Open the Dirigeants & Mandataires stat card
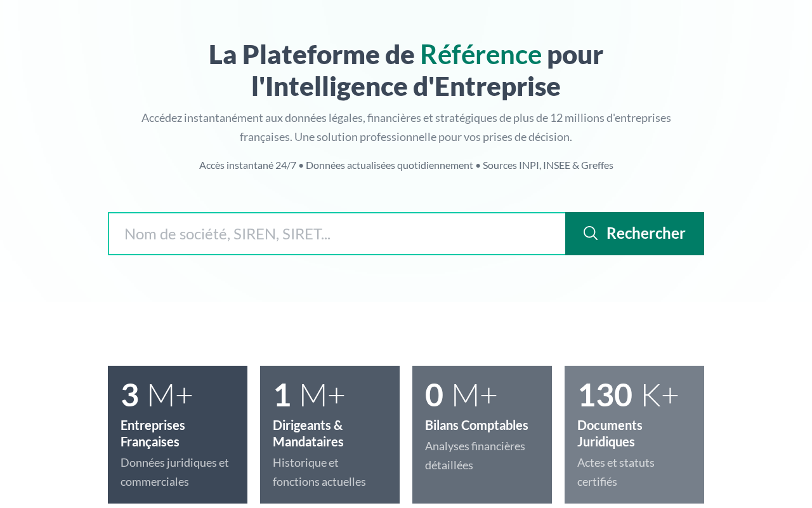Viewport: 812px width, 508px height. (x=330, y=435)
